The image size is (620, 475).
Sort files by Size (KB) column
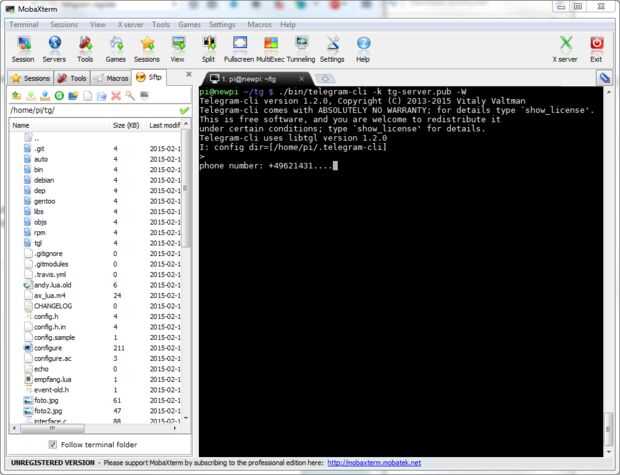coord(126,125)
